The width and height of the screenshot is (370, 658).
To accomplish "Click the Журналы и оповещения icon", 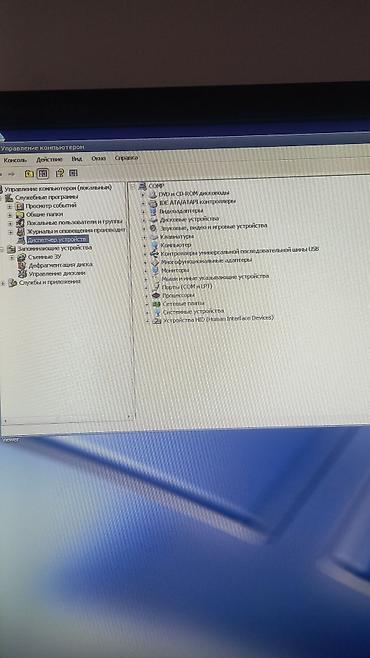I will tap(21, 231).
